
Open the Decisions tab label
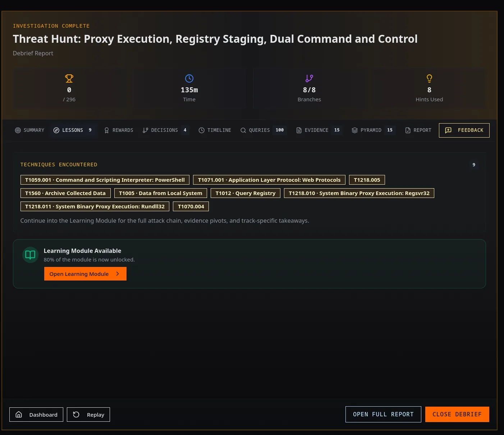pos(165,130)
